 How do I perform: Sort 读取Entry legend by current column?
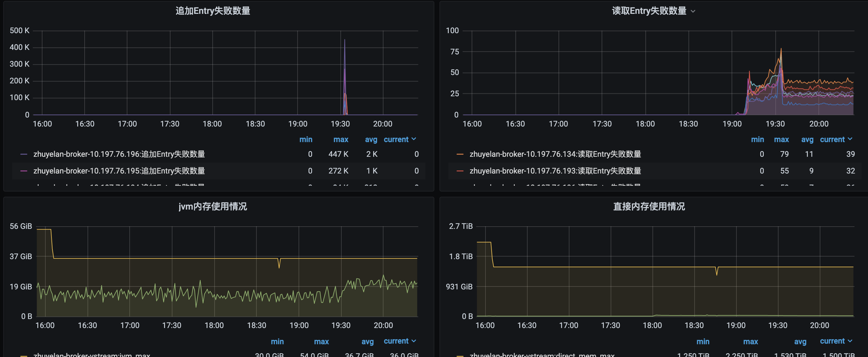tap(832, 140)
